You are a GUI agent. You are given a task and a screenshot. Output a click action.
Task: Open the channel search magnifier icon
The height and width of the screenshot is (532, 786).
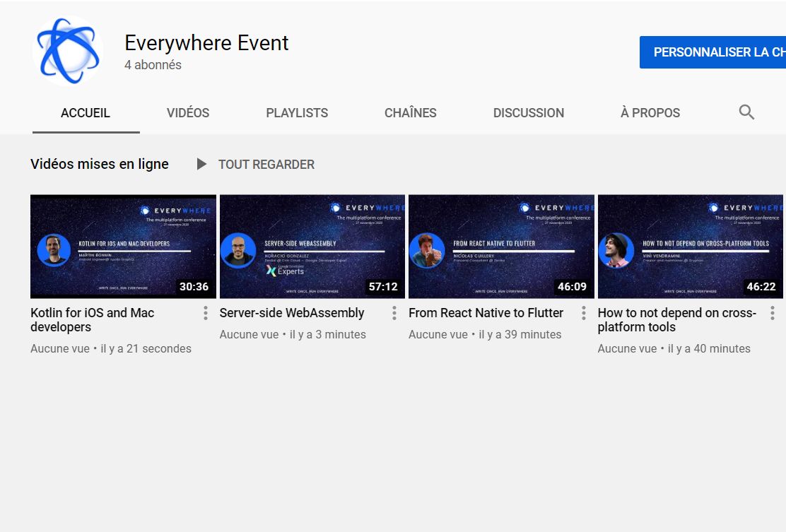click(x=746, y=112)
